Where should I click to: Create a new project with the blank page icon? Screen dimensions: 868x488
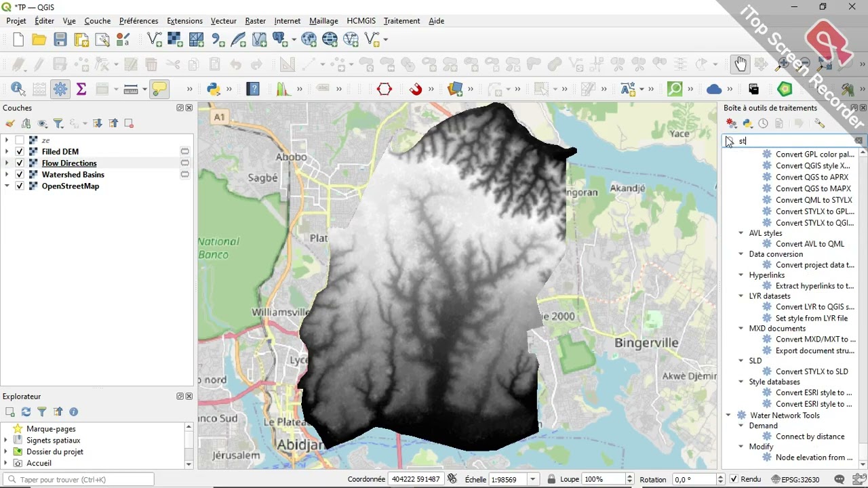(x=18, y=40)
